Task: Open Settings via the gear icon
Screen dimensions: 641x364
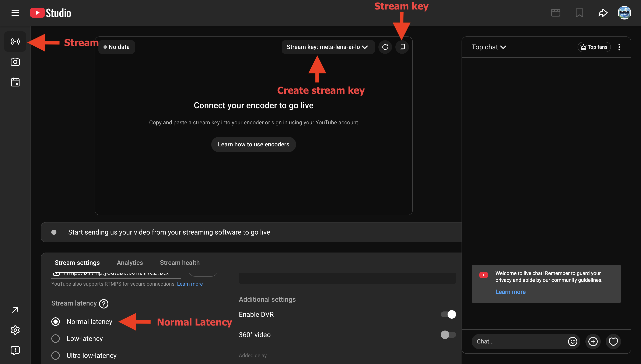Action: pyautogui.click(x=15, y=330)
